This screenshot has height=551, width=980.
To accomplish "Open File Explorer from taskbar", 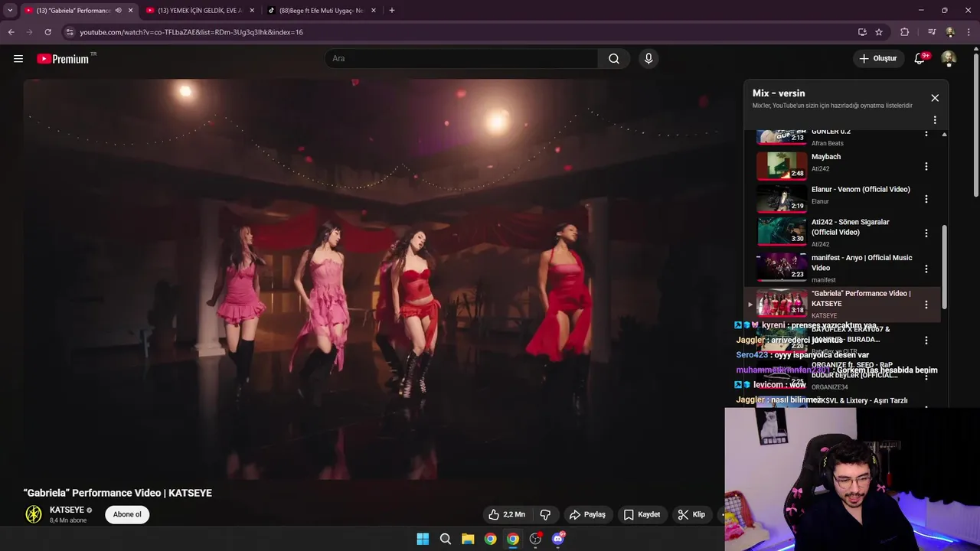I will click(x=468, y=539).
